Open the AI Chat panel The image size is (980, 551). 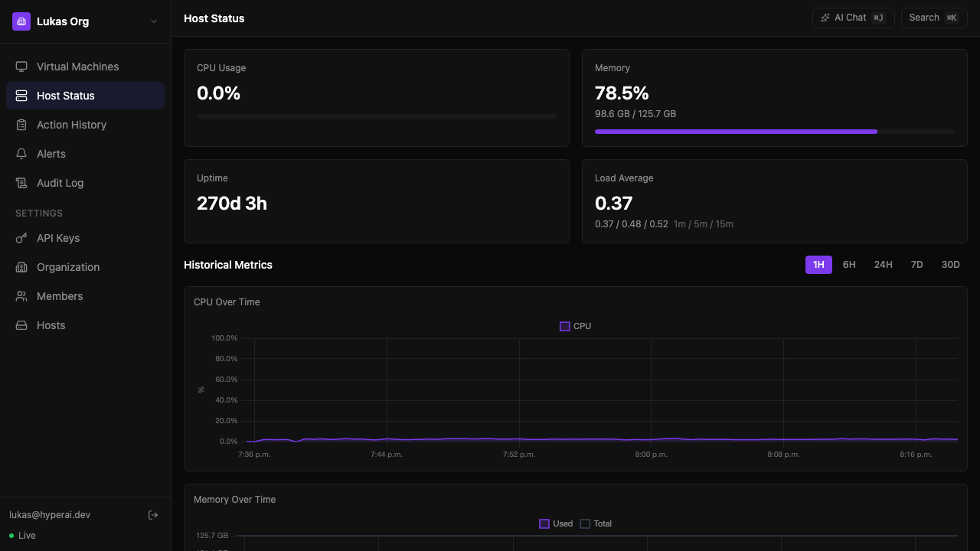(x=853, y=17)
